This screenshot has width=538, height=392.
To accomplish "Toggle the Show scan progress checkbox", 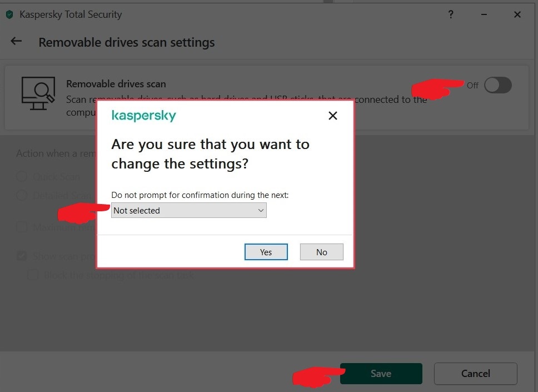I will click(x=22, y=256).
